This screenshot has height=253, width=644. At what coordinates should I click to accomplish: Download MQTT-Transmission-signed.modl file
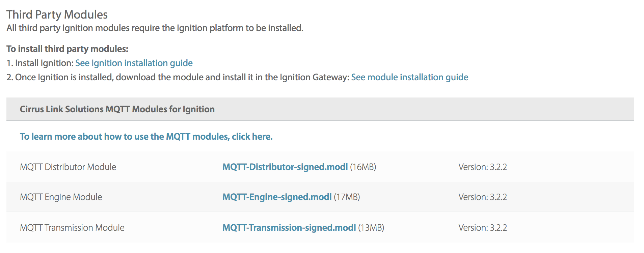coord(289,228)
